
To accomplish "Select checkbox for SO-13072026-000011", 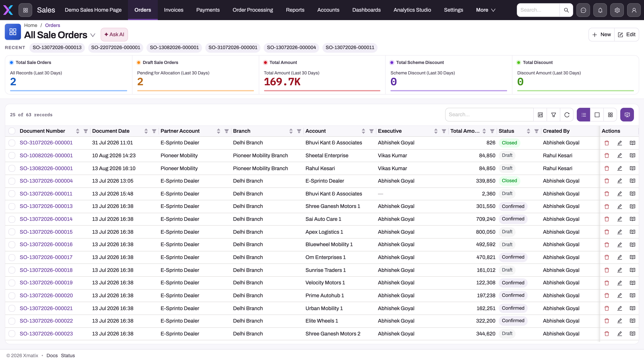I will coord(12,194).
